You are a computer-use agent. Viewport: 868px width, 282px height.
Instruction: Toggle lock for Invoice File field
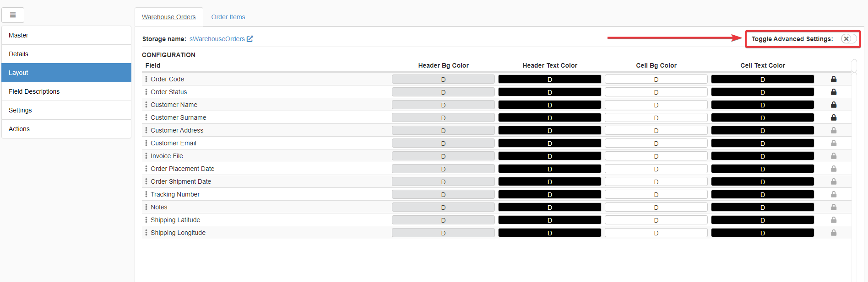click(834, 156)
